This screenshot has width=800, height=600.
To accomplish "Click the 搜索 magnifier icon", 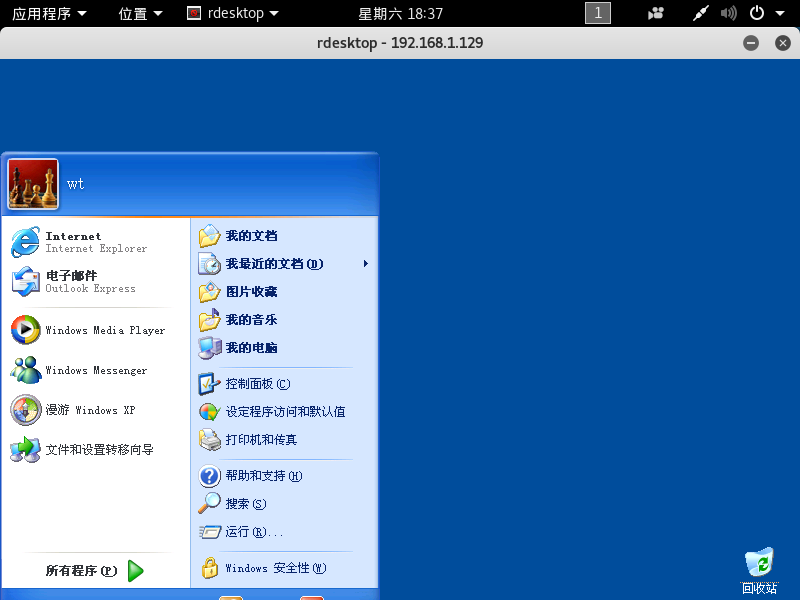I will (209, 504).
